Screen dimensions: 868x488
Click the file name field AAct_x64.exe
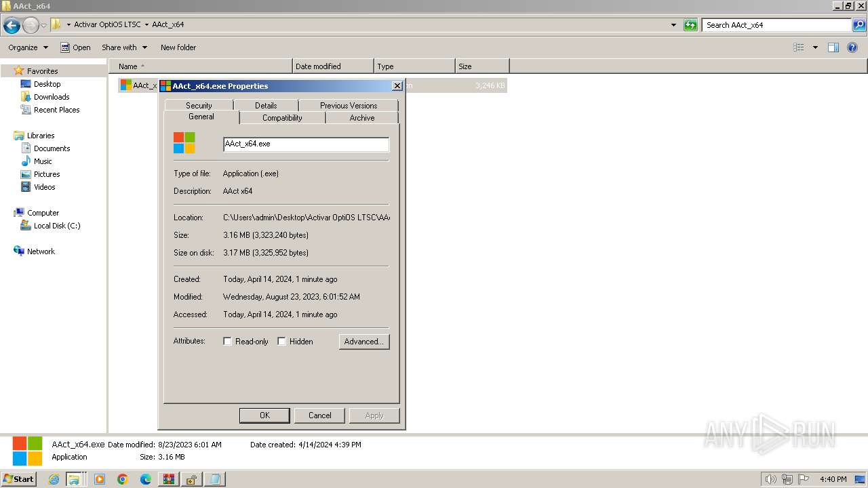coord(307,144)
